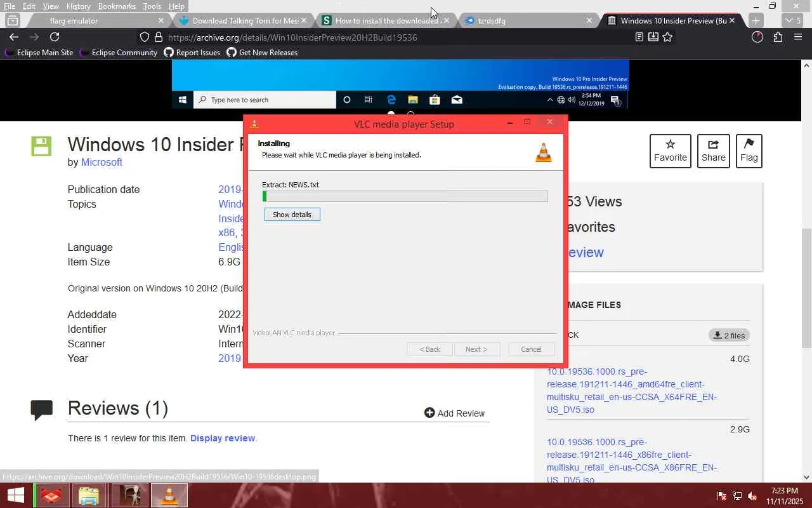
Task: Click the Extract: NEWS.txt status text
Action: pyautogui.click(x=291, y=185)
